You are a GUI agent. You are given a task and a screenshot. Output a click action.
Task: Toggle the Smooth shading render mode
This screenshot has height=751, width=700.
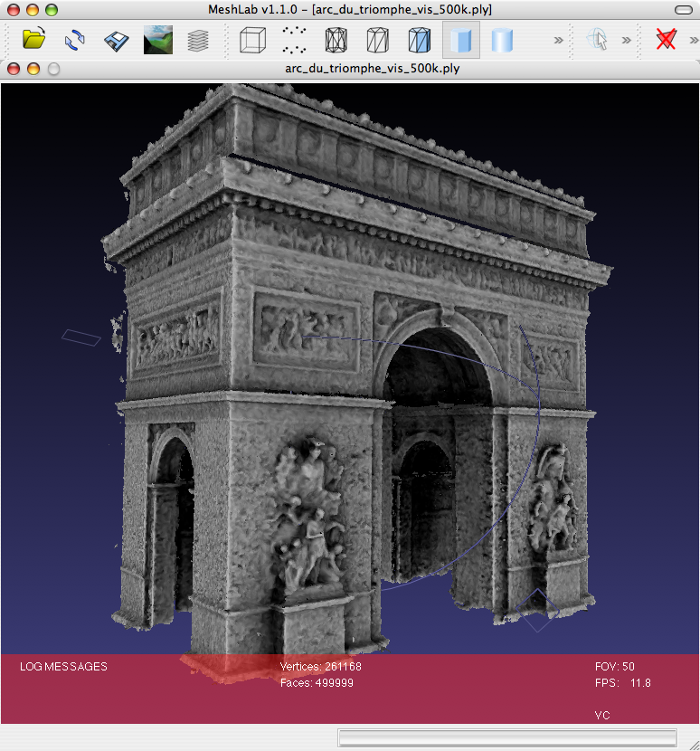[x=502, y=40]
